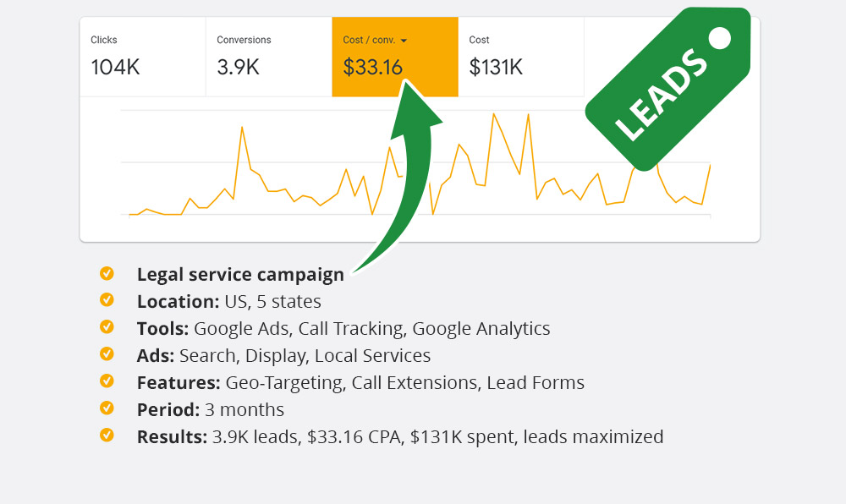Viewport: 846px width, 504px height.
Task: Click checkmark icon next to Results
Action: (107, 436)
